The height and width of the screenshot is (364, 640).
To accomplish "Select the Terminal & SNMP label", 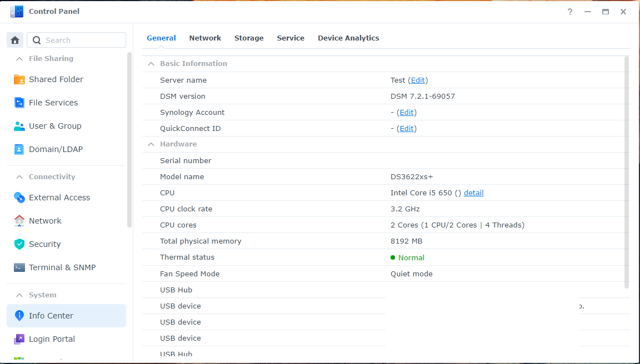I will tap(62, 267).
